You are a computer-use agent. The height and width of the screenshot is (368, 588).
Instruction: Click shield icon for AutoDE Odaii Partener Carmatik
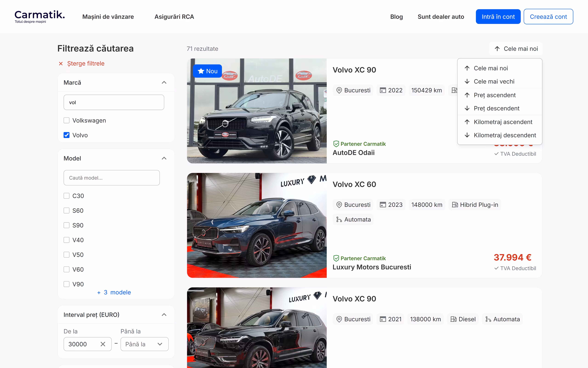click(336, 144)
